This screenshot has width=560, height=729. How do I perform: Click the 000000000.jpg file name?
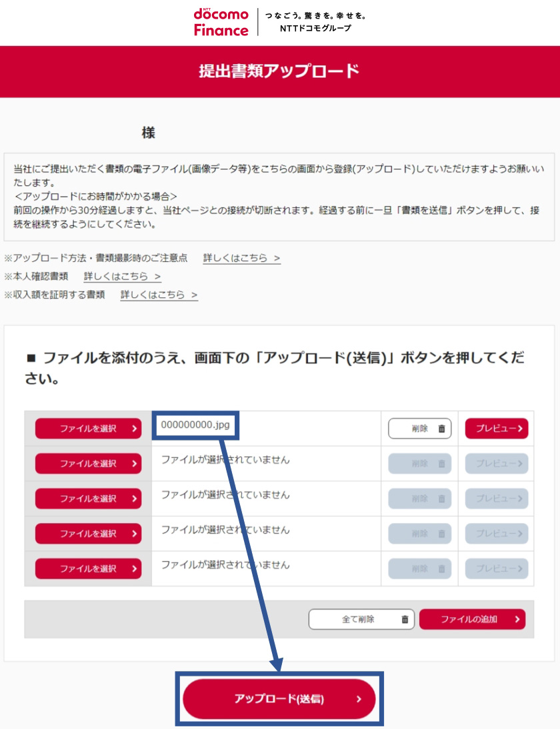[x=195, y=425]
